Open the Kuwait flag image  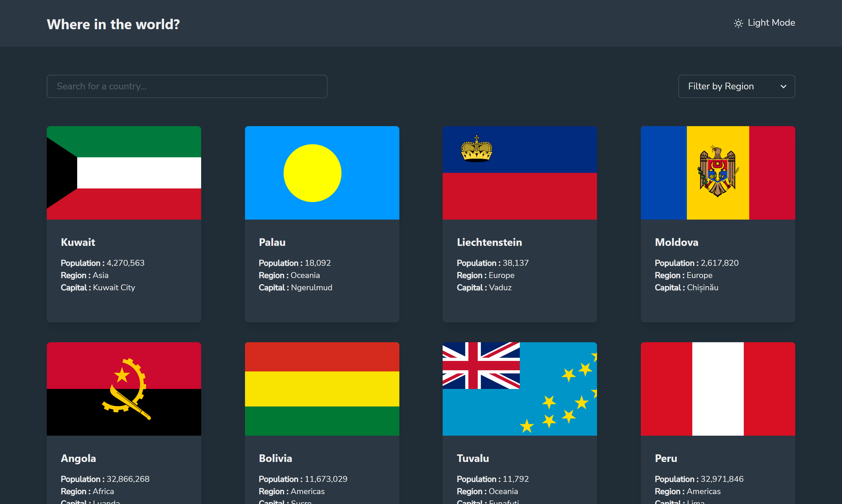click(x=124, y=173)
